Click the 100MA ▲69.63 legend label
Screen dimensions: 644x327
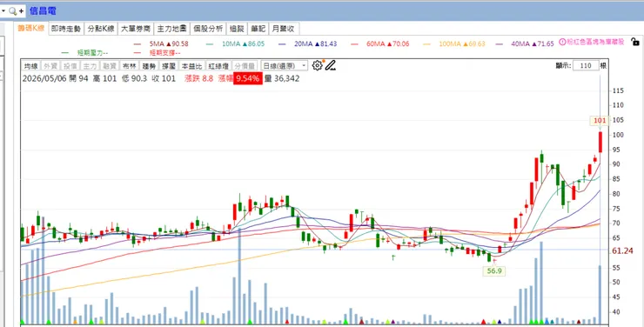coord(462,43)
